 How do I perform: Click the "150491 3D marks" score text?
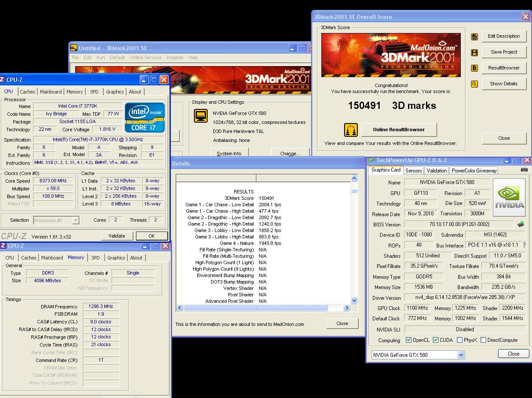tap(392, 106)
